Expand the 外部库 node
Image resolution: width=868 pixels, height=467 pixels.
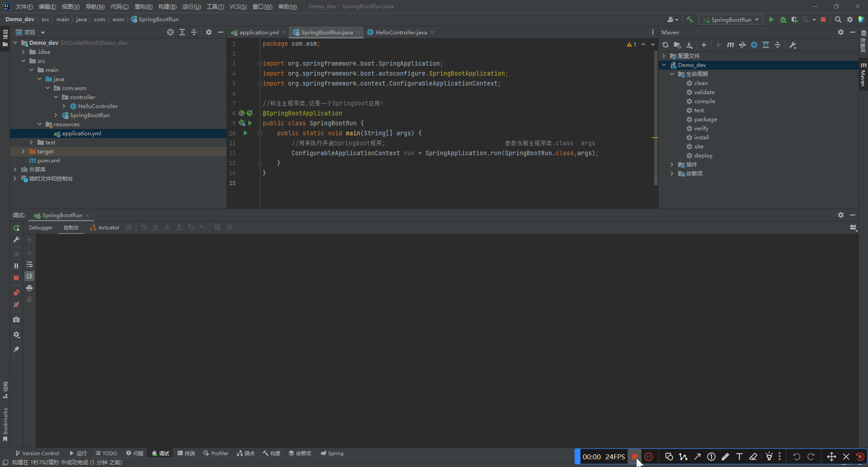15,170
